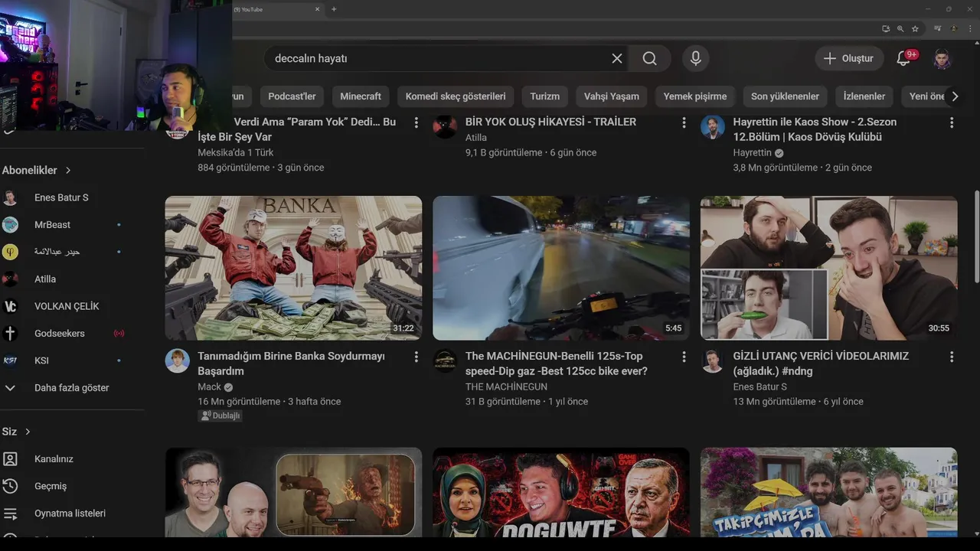
Task: Click BİR YOK OLUŞ HİKAYESİ - TRAİLER title
Action: point(550,122)
